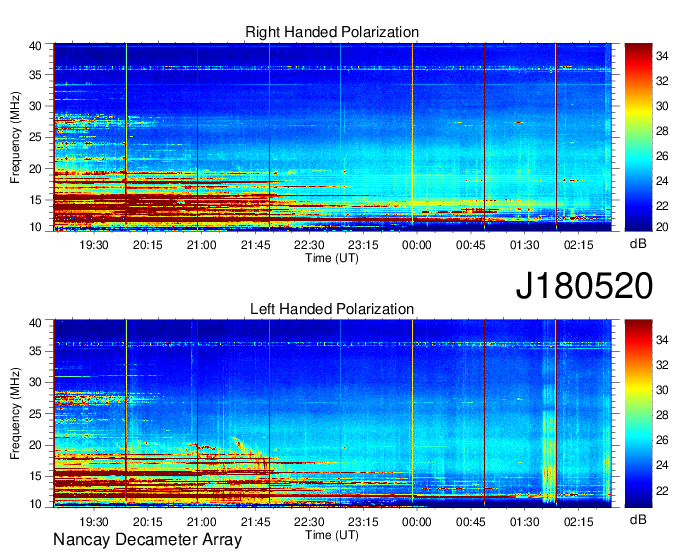The image size is (680, 552).
Task: Click the top plot's 'Frequency (MHz)' axis label
Action: click(15, 137)
